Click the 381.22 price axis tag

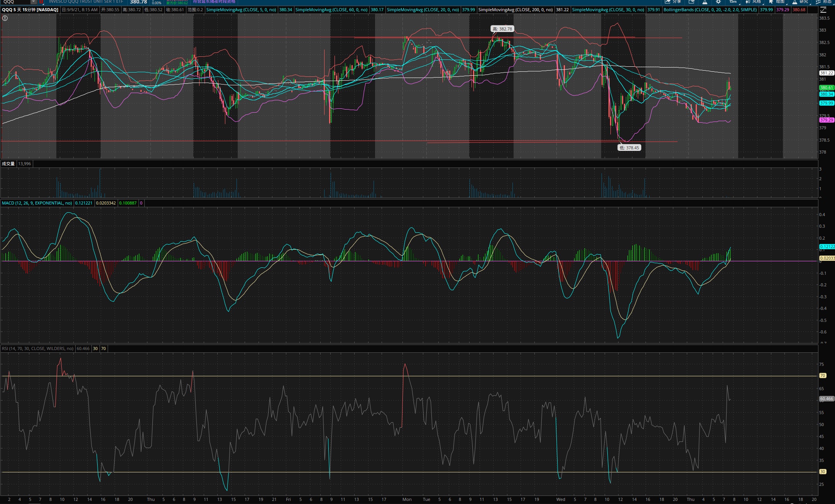(x=827, y=73)
